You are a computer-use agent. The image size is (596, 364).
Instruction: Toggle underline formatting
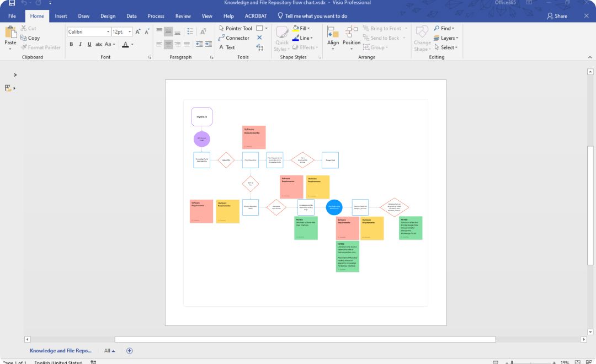pos(89,44)
